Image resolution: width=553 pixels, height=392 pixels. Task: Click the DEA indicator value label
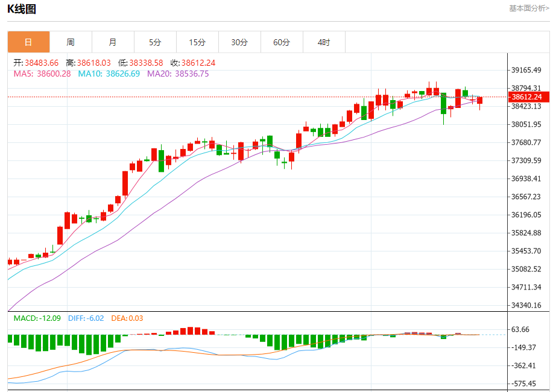tap(127, 318)
